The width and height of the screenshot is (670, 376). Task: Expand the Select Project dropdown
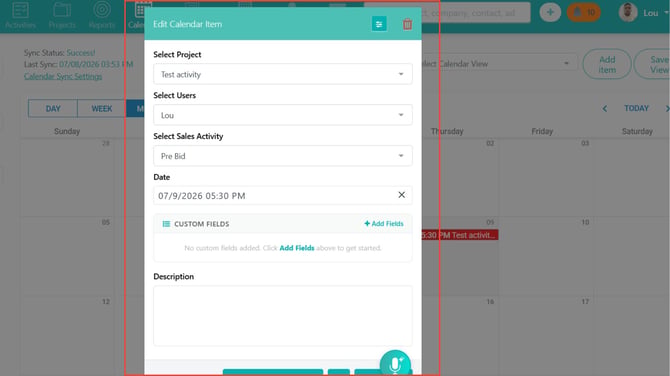[282, 74]
